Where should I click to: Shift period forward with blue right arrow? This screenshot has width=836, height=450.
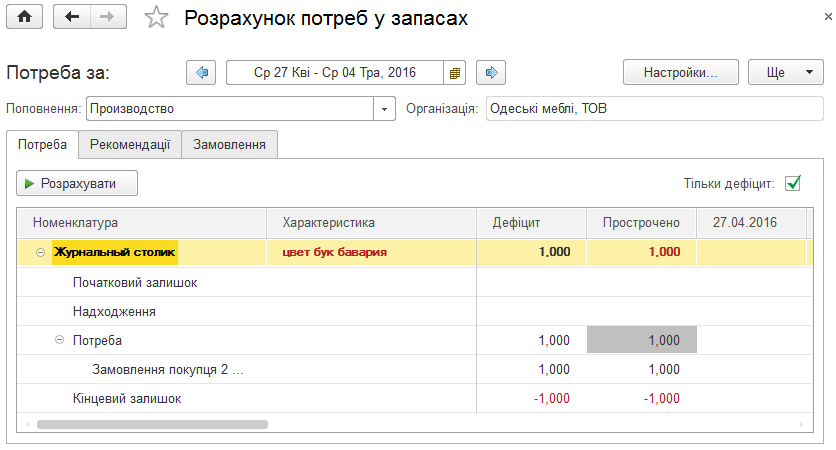[x=491, y=73]
